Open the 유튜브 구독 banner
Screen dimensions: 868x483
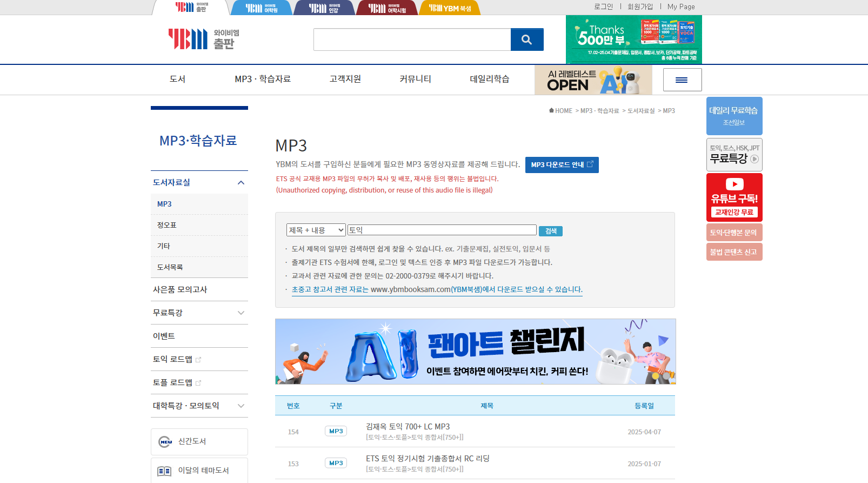[734, 197]
